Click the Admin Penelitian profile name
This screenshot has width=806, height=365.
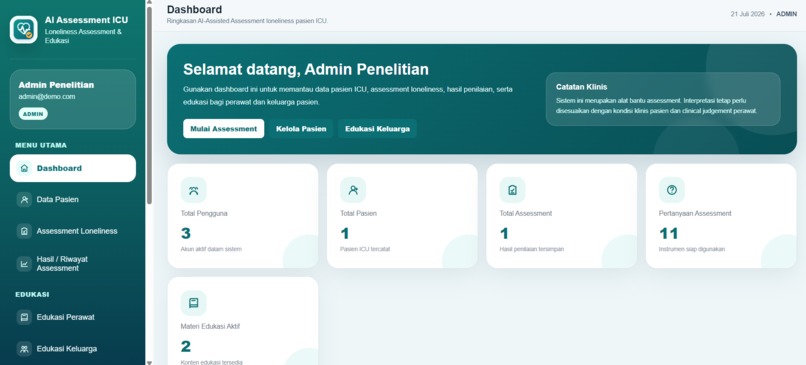[x=56, y=85]
